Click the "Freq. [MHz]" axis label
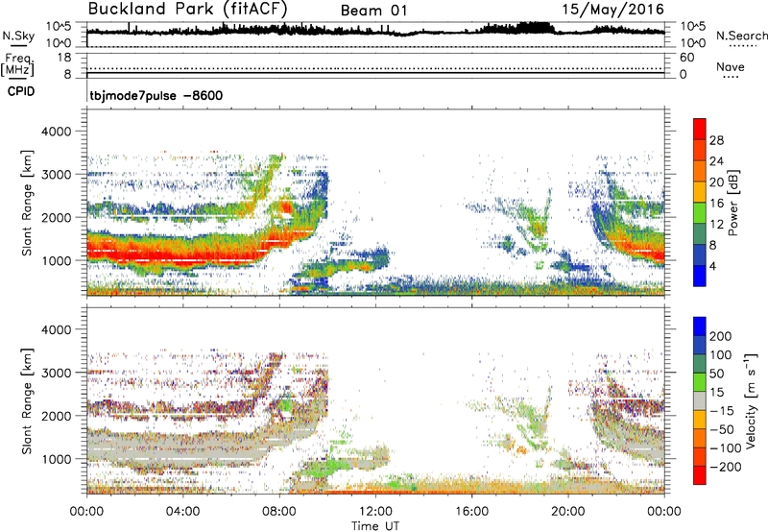Image resolution: width=768 pixels, height=532 pixels. (17, 65)
